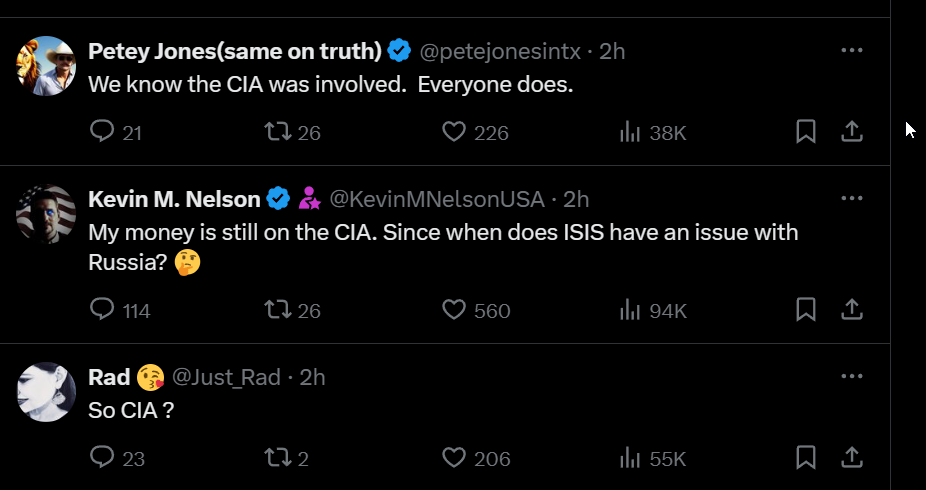This screenshot has width=926, height=490.
Task: Open @petejonesintx profile handle link
Action: click(x=503, y=51)
